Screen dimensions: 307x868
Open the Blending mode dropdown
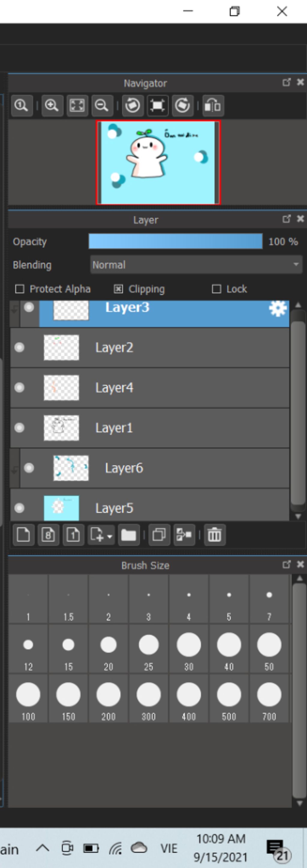196,265
